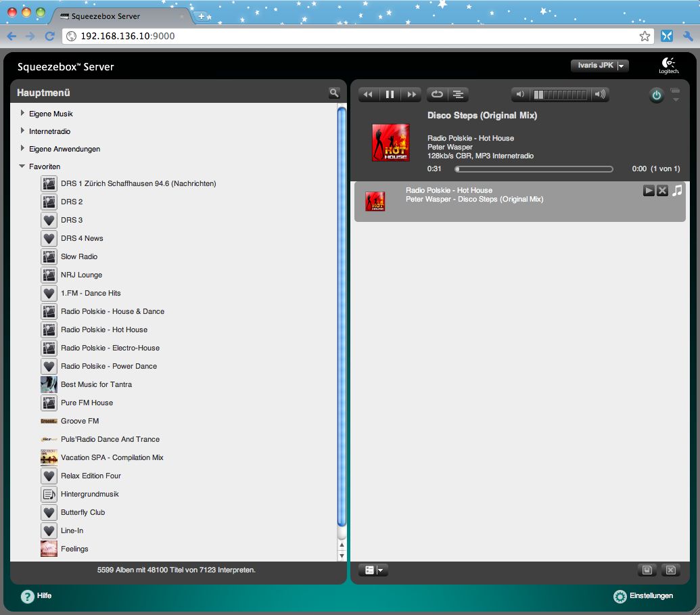Clear the current playlist
This screenshot has width=700, height=615.
point(670,570)
